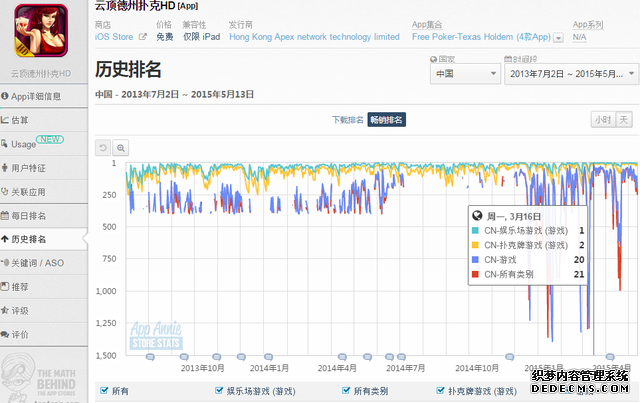Select 每日排名 in the sidebar

pyautogui.click(x=44, y=216)
